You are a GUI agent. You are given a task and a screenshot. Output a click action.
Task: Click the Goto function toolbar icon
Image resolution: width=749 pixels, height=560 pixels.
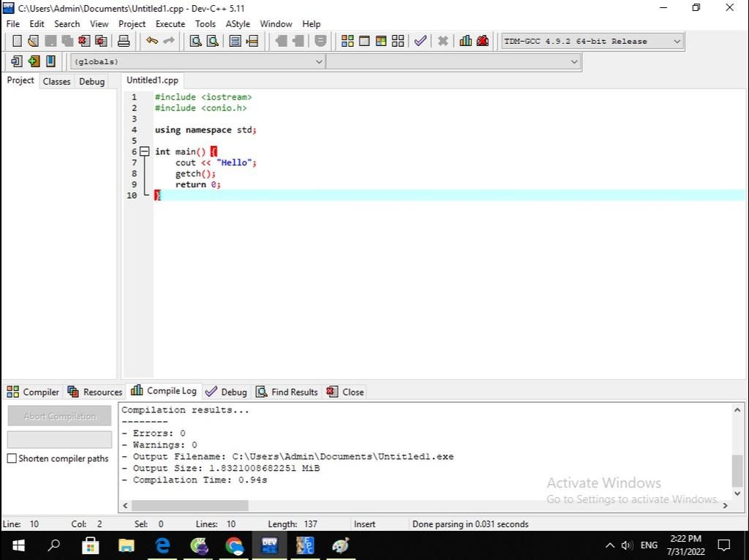click(235, 41)
